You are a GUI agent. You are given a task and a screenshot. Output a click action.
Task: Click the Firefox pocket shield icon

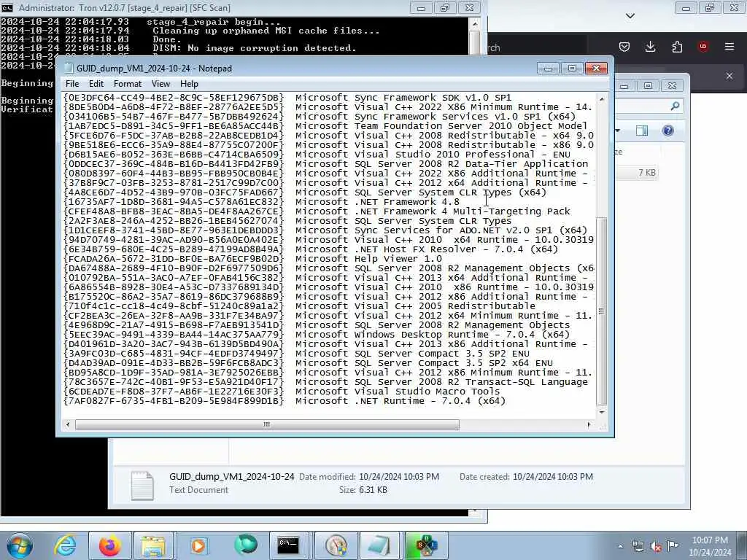click(624, 47)
